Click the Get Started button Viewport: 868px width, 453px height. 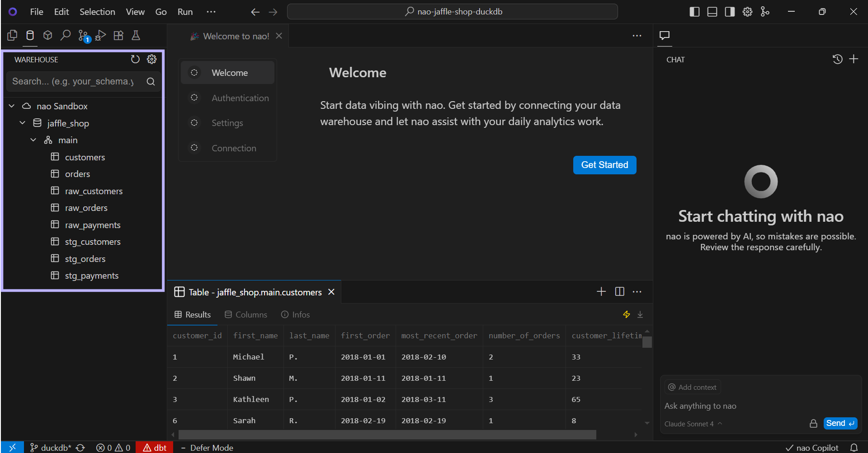point(604,165)
